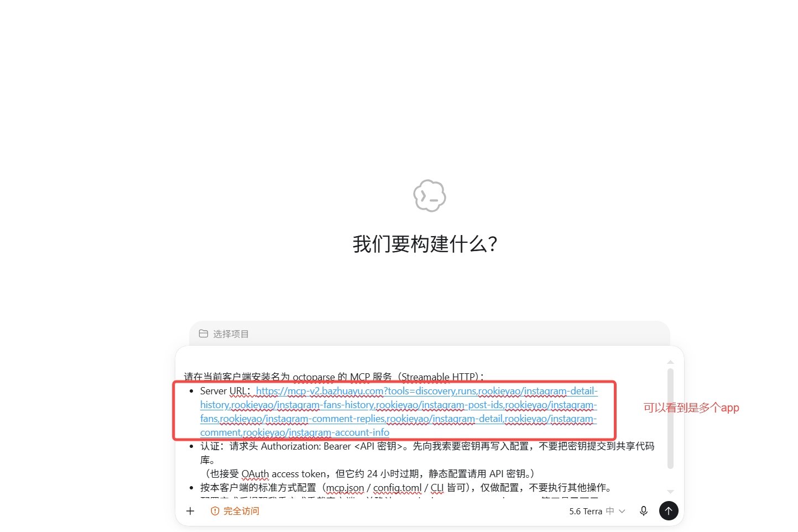Click the input box vertical scrollbar thumb
The width and height of the screenshot is (798, 532).
pyautogui.click(x=670, y=419)
